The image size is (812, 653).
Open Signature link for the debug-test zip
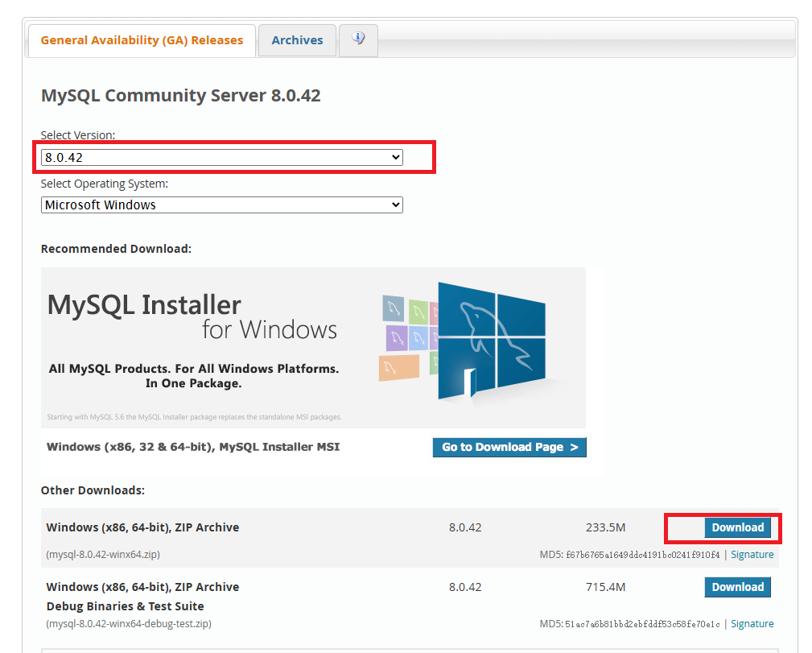[752, 624]
